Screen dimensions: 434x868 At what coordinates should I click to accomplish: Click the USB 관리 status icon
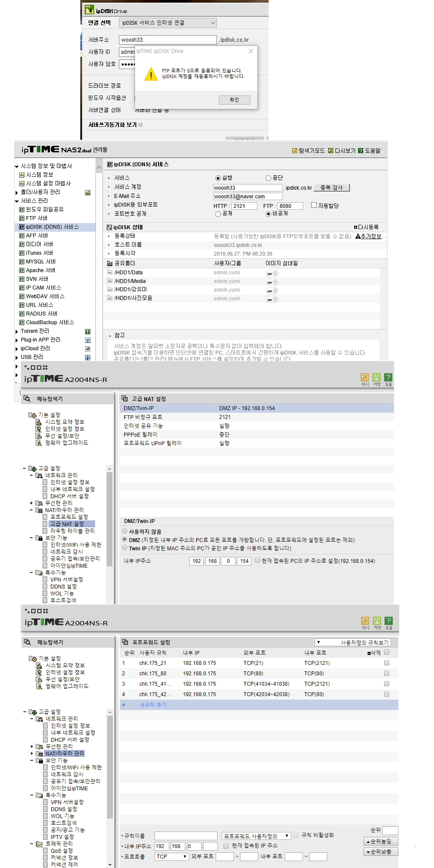(88, 357)
